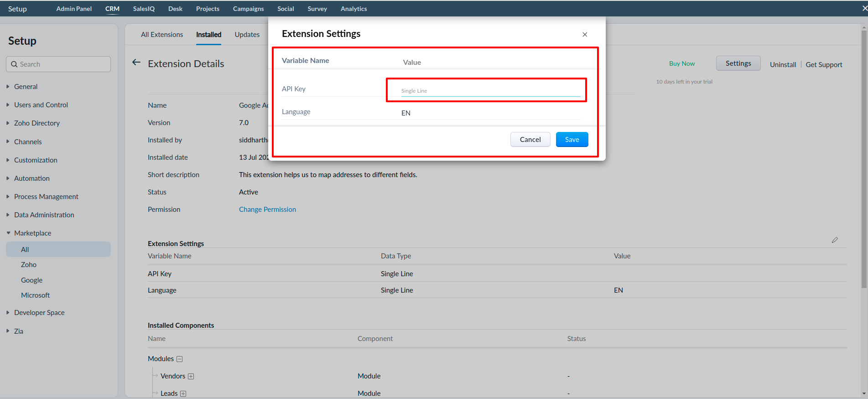The width and height of the screenshot is (868, 399).
Task: Select the Installed tab
Action: pyautogui.click(x=208, y=35)
